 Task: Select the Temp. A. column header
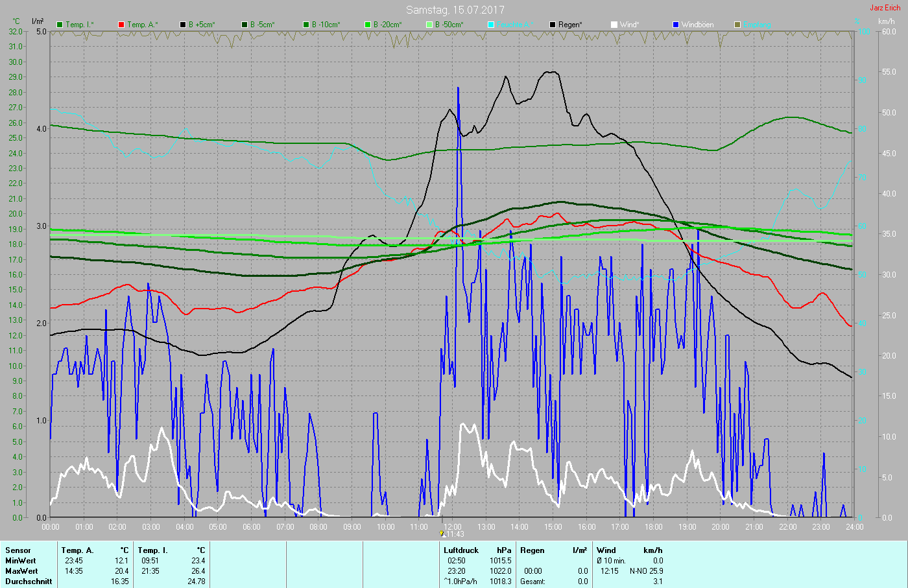(77, 550)
